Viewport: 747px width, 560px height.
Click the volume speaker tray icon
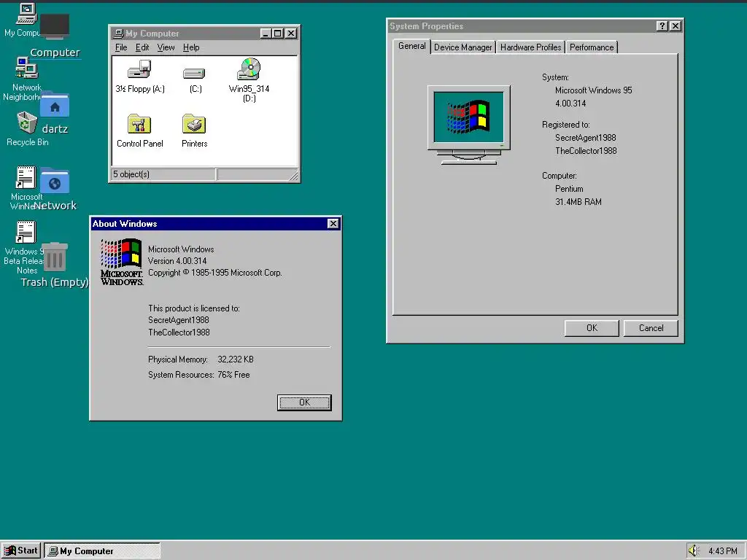click(x=693, y=551)
